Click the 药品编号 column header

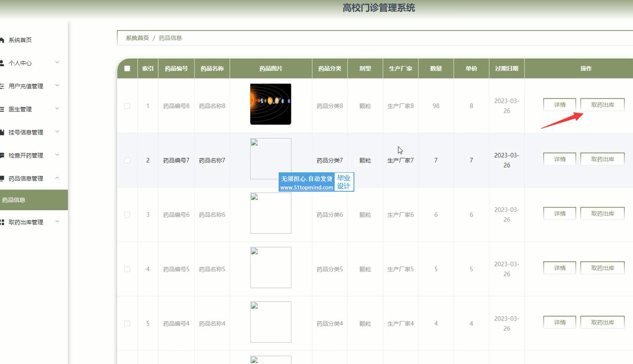click(176, 69)
